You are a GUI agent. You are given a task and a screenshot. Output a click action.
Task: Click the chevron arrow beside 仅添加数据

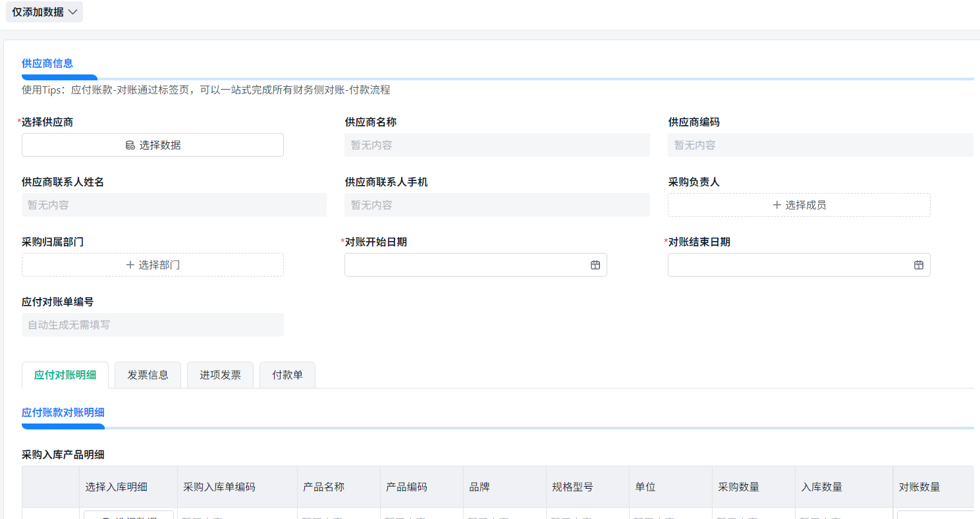(74, 11)
